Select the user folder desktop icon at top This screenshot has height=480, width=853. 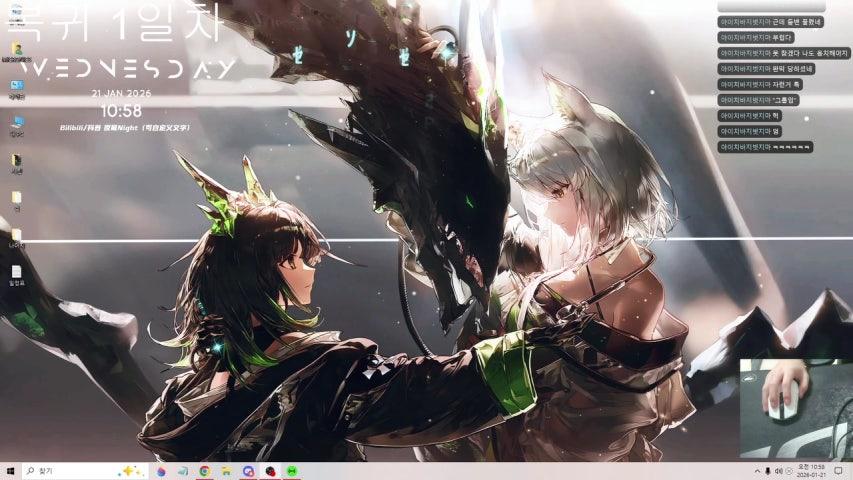(17, 50)
